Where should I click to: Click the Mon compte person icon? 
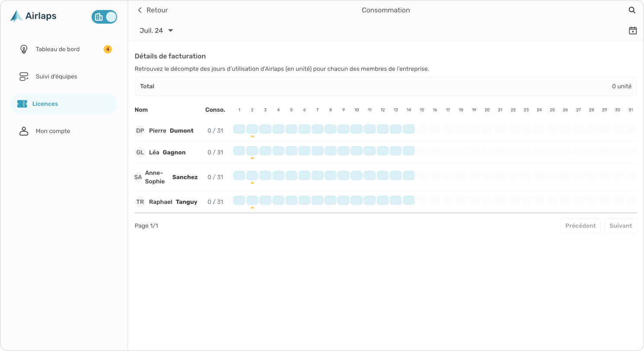(x=24, y=131)
